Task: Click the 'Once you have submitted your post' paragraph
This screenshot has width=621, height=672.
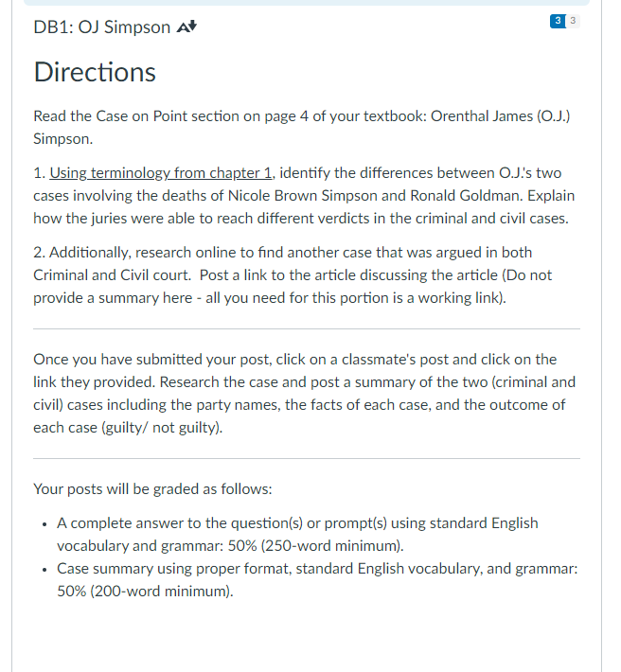Action: coord(304,393)
